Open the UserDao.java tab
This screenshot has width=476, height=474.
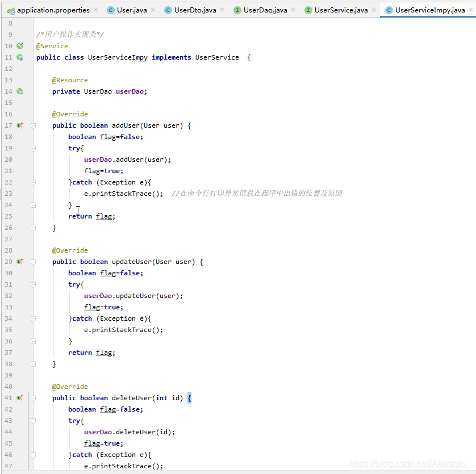tap(265, 10)
